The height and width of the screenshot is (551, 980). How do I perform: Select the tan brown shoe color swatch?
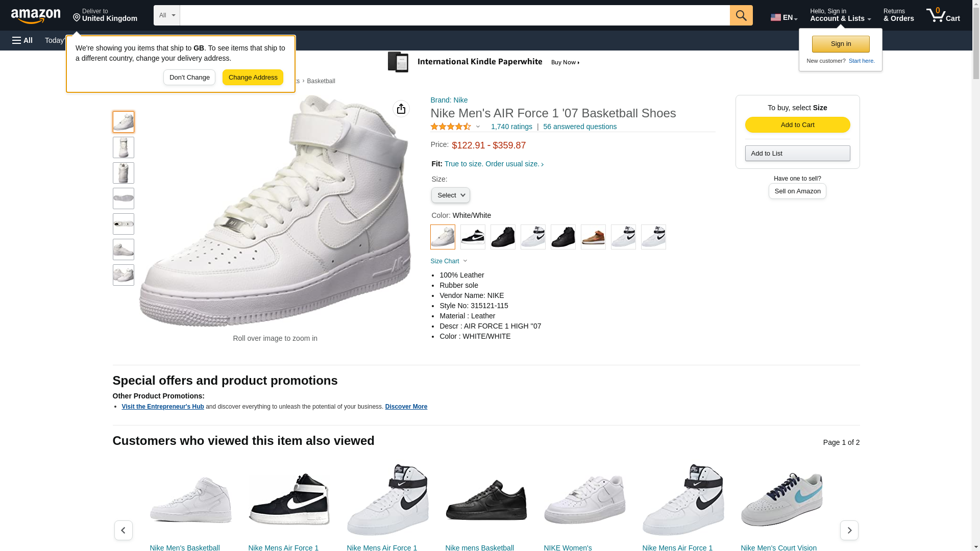tap(593, 237)
